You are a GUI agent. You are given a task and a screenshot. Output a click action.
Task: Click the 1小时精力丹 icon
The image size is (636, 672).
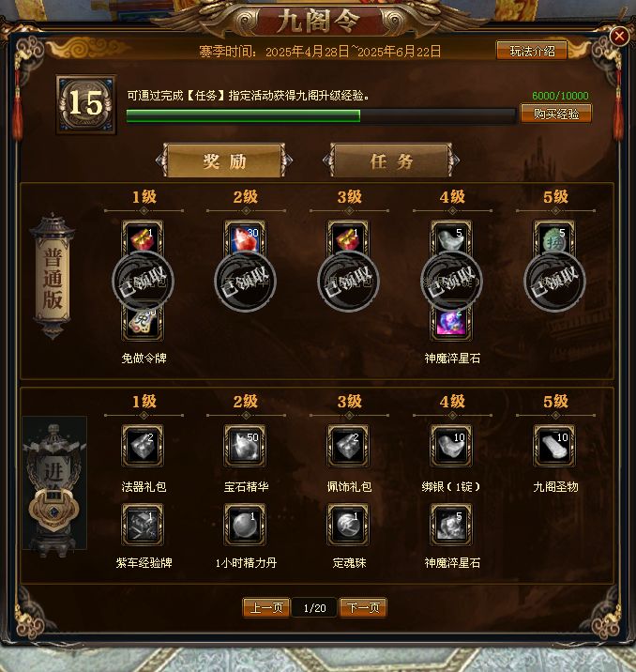click(x=246, y=524)
